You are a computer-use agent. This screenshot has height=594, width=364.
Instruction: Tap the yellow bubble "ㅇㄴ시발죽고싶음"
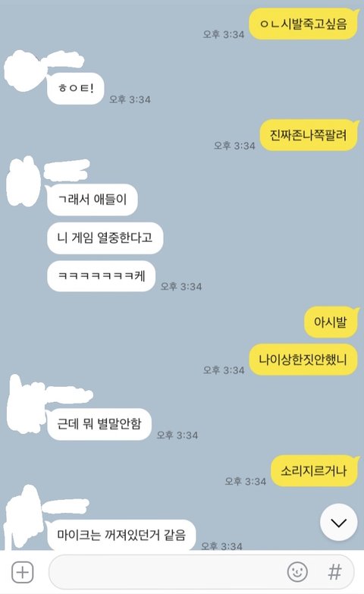pos(303,24)
